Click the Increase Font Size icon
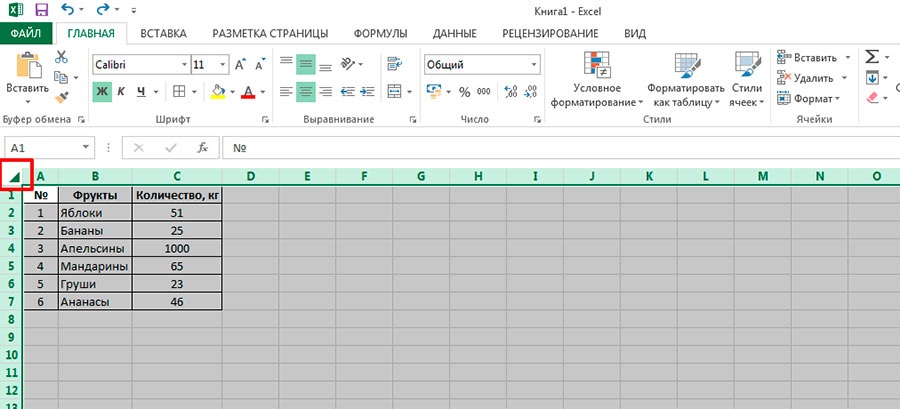The width and height of the screenshot is (900, 409). coord(239,64)
